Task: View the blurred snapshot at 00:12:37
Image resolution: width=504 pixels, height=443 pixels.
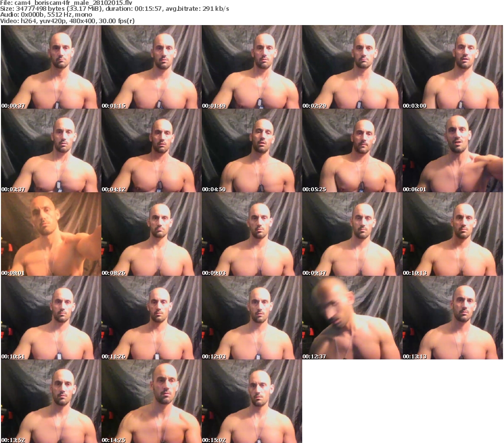Action: pos(352,318)
